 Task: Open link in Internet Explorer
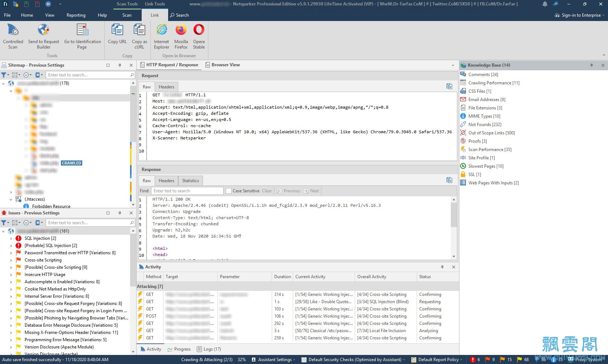pos(162,36)
